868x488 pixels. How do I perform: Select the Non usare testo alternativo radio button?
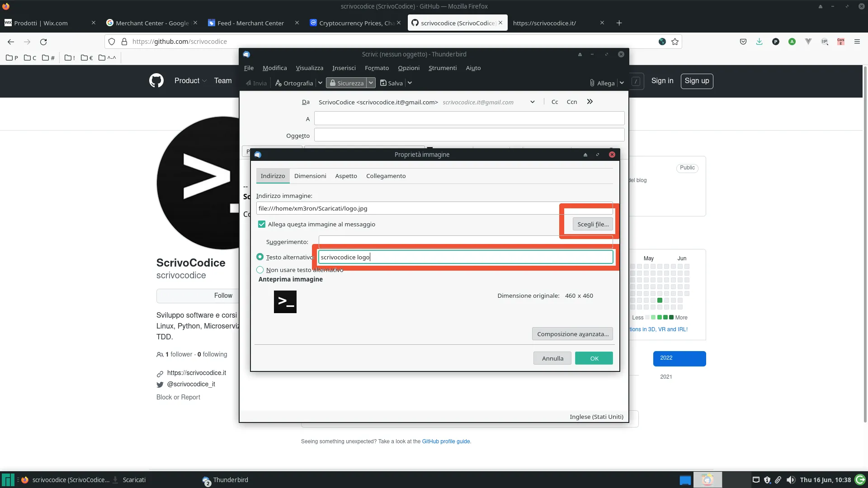point(260,270)
